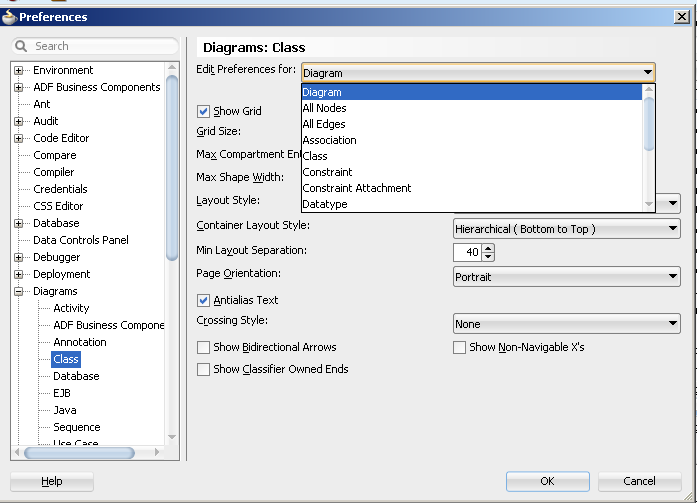Click the tree scroll right arrow

pyautogui.click(x=156, y=452)
